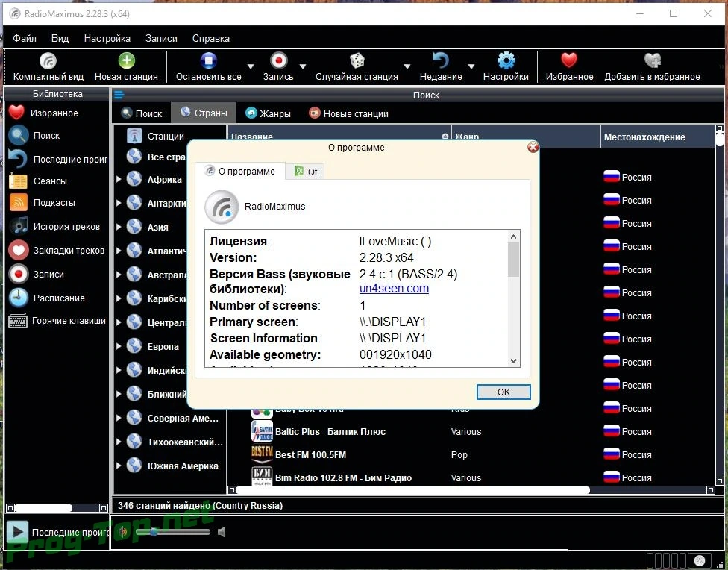This screenshot has width=728, height=570.
Task: Select Станции item in the countries tree
Action: [x=156, y=136]
